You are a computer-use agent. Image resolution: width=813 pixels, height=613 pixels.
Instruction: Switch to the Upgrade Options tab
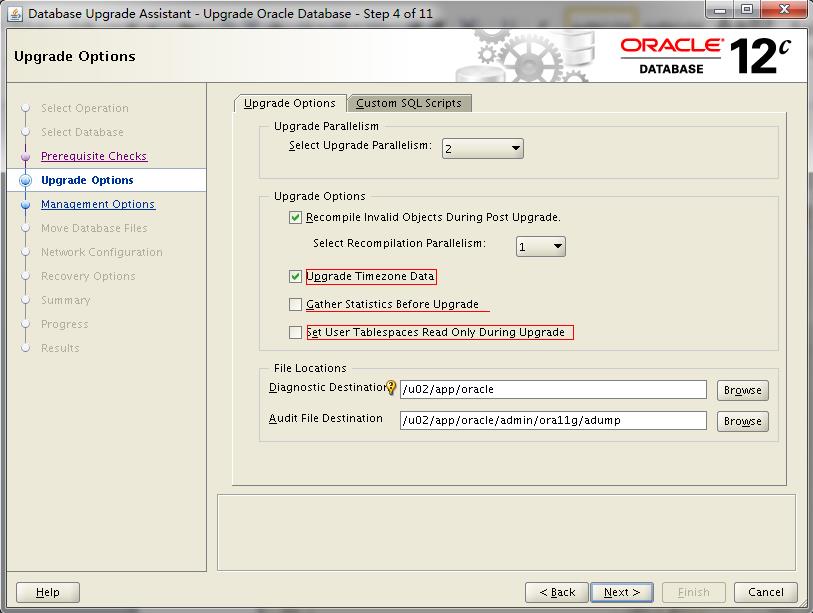(x=290, y=103)
